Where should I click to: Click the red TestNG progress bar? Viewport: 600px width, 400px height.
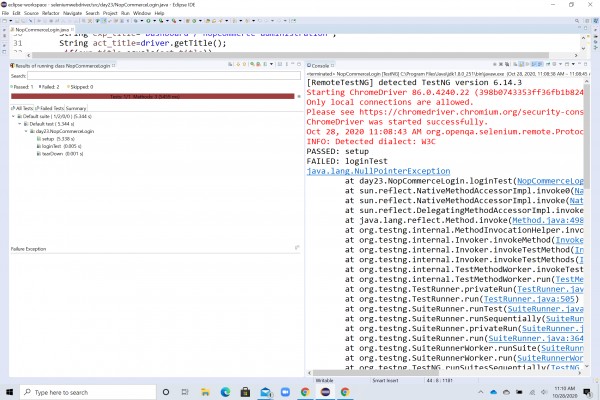click(x=153, y=96)
